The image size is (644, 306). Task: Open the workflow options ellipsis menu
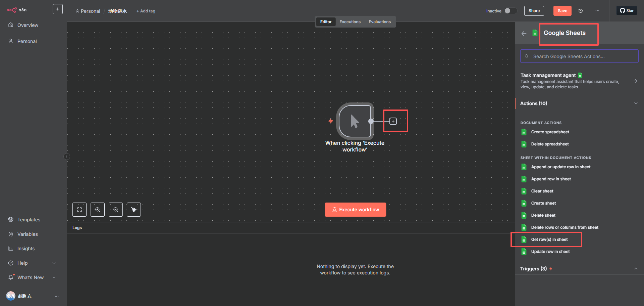click(x=597, y=11)
